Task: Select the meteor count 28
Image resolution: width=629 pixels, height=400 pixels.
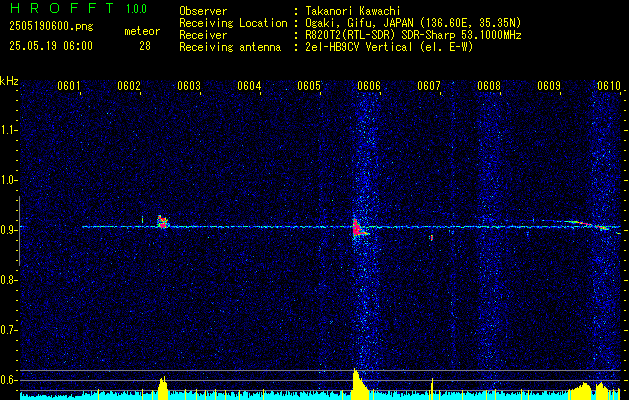Action: [x=145, y=46]
